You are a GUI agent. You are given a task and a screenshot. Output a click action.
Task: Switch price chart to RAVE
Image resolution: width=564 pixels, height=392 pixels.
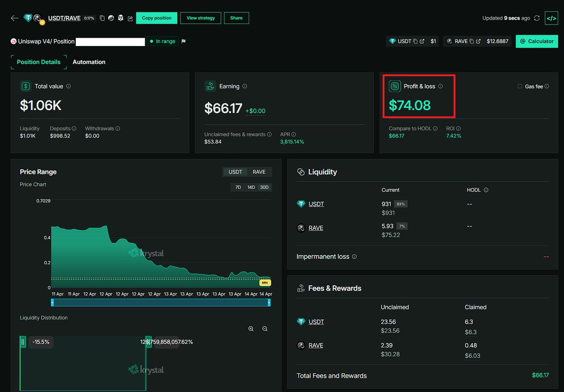259,172
